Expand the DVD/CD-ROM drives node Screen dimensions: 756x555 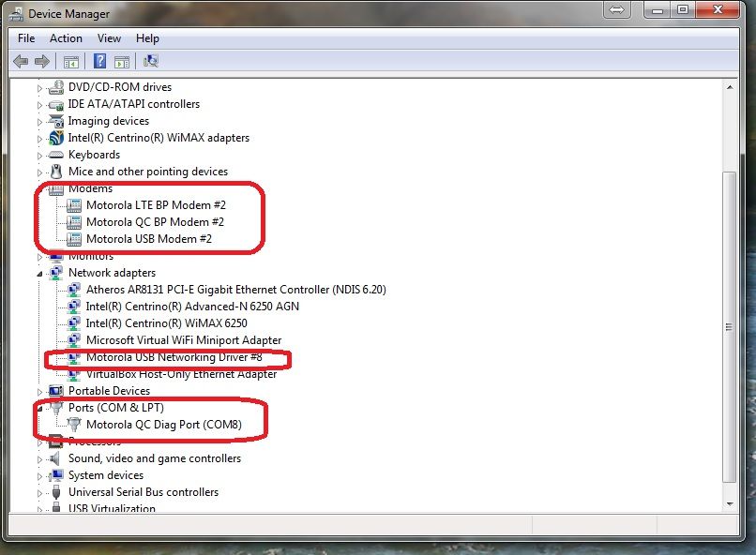39,88
